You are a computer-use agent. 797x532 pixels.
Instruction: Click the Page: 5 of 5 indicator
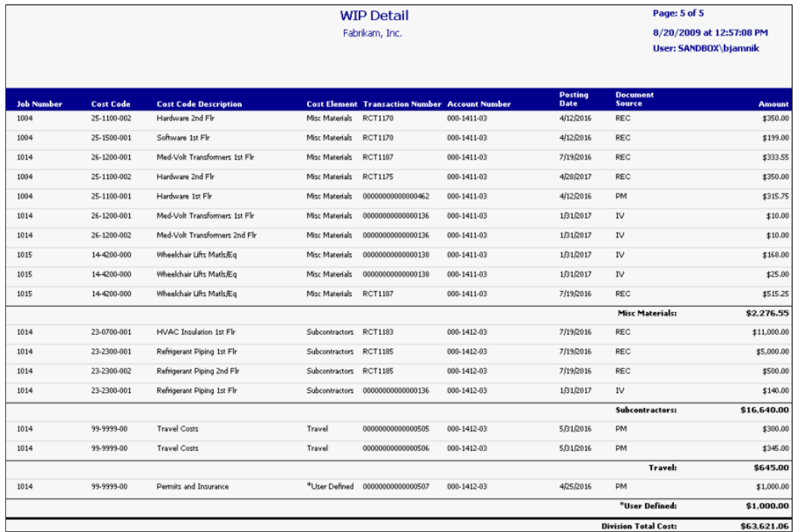click(679, 13)
